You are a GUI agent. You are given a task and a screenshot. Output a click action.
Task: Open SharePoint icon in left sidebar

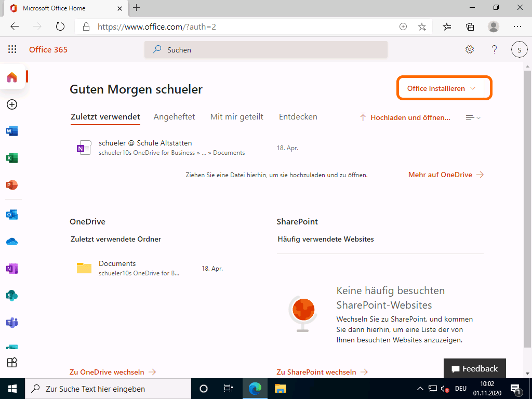pos(11,296)
